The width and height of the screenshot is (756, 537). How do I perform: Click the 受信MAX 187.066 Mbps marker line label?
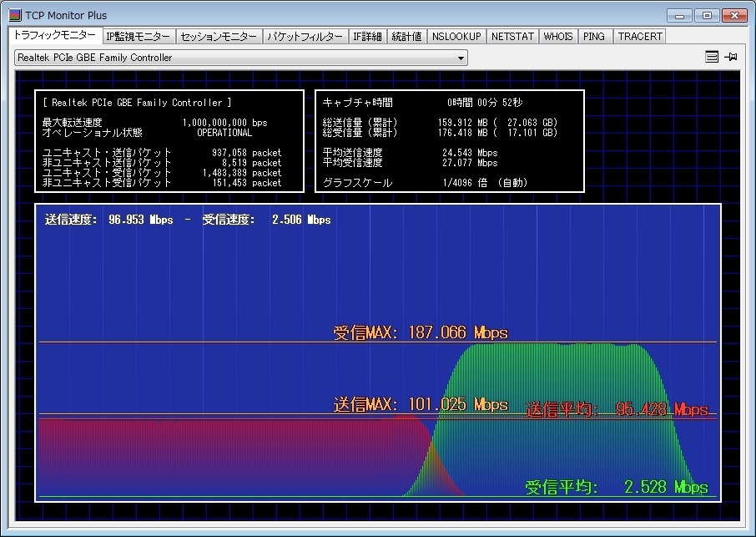tap(421, 332)
